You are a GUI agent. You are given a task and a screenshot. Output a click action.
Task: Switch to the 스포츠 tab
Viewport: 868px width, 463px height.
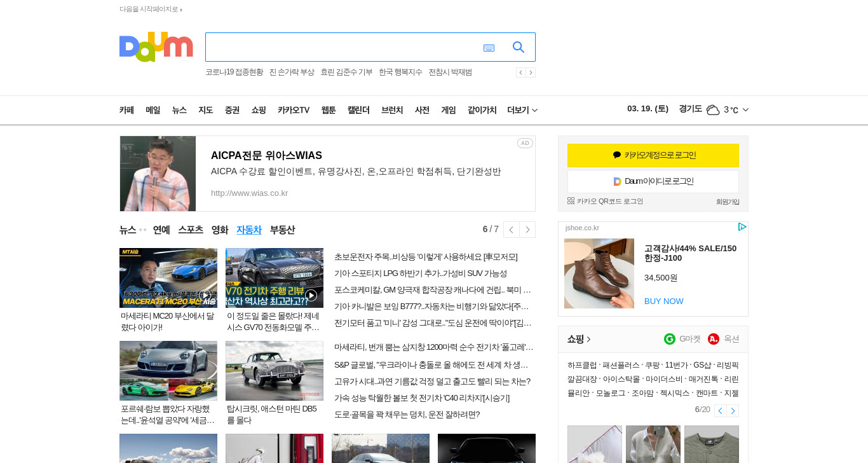click(x=191, y=230)
